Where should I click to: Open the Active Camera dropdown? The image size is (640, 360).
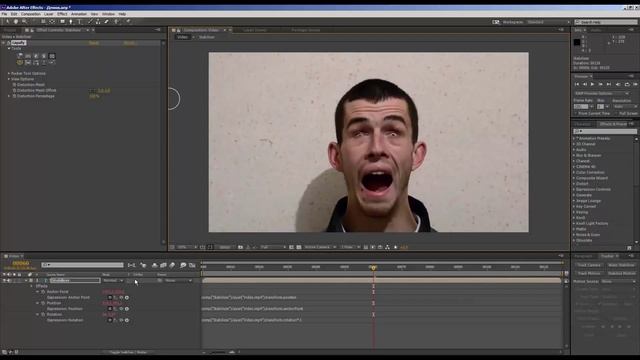pos(320,247)
